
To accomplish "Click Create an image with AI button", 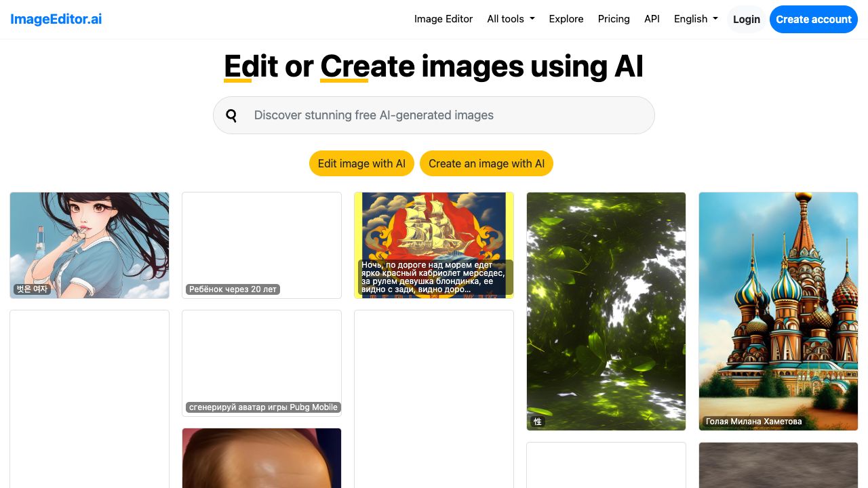I will coord(486,163).
